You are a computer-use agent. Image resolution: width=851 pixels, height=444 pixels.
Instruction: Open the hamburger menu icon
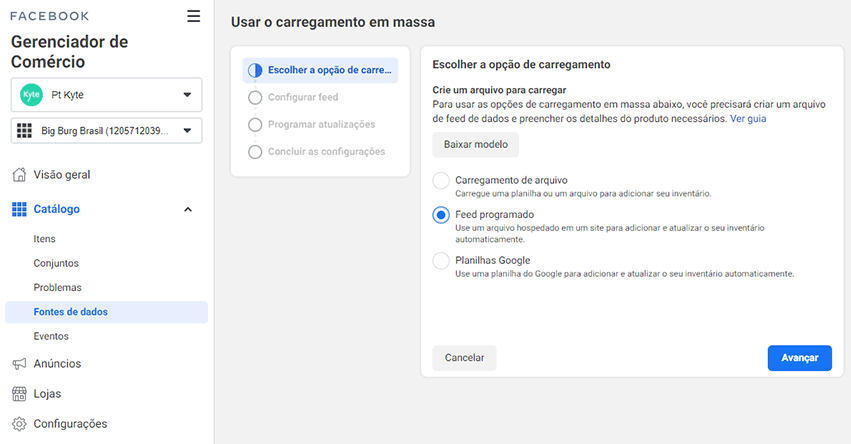click(193, 16)
